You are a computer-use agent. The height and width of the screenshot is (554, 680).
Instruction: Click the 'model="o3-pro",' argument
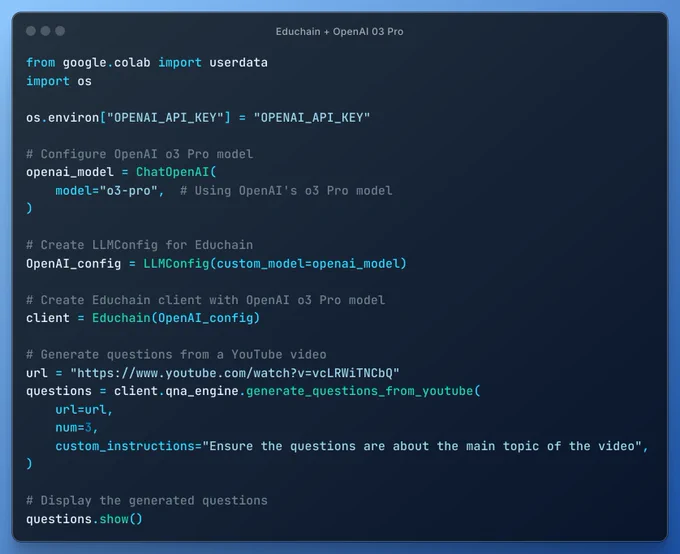point(110,191)
